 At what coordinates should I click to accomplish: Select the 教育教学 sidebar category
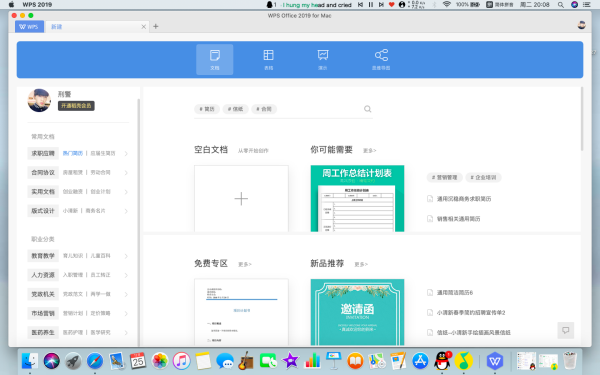tap(43, 256)
